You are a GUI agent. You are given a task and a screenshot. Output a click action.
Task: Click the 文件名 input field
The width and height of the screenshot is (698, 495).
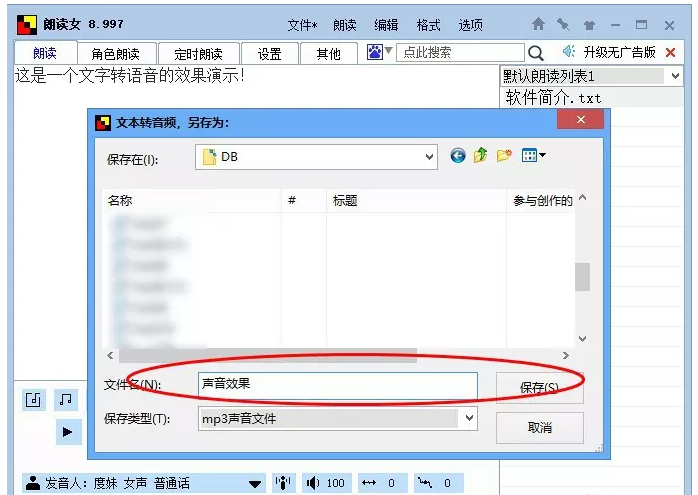click(338, 385)
